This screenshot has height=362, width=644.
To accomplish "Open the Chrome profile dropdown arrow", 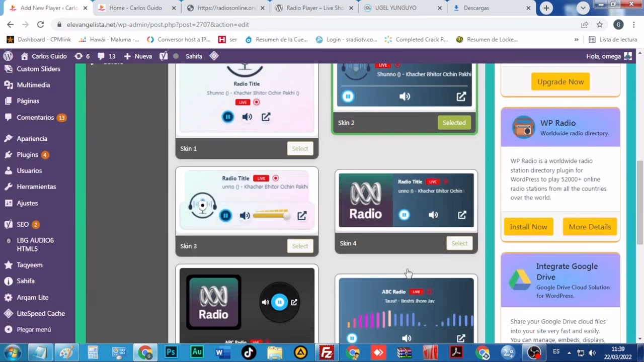I will pos(582,8).
